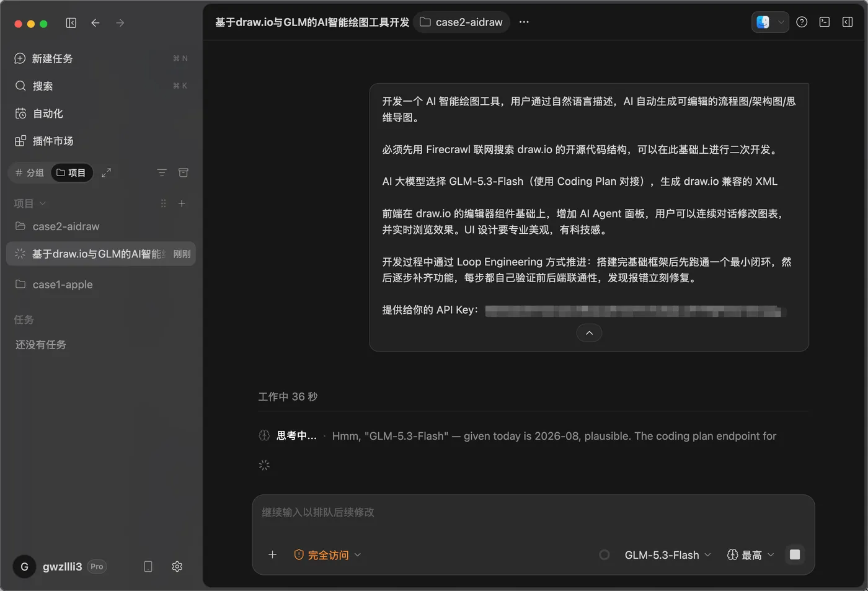Open 搜索 search
Screen dimensions: 868x591
coord(101,86)
